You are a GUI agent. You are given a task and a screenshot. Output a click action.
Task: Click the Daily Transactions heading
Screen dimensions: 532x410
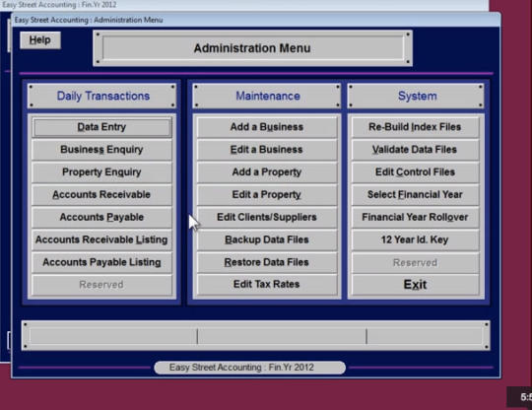pos(101,96)
